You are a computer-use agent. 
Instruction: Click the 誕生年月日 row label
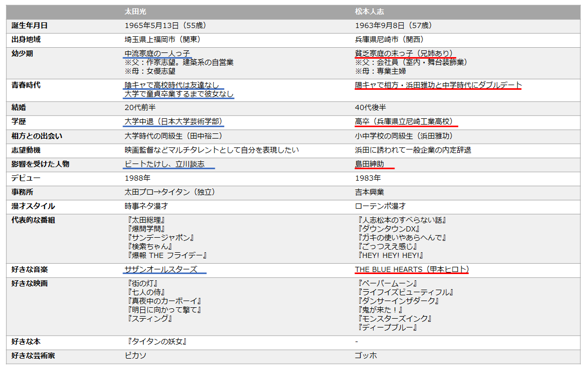tap(30, 25)
